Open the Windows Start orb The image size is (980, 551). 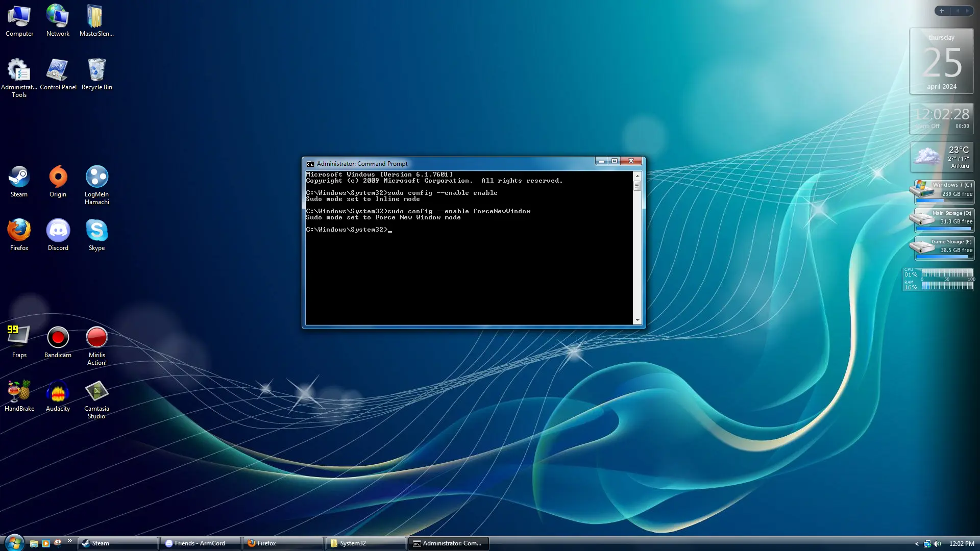pos(14,543)
